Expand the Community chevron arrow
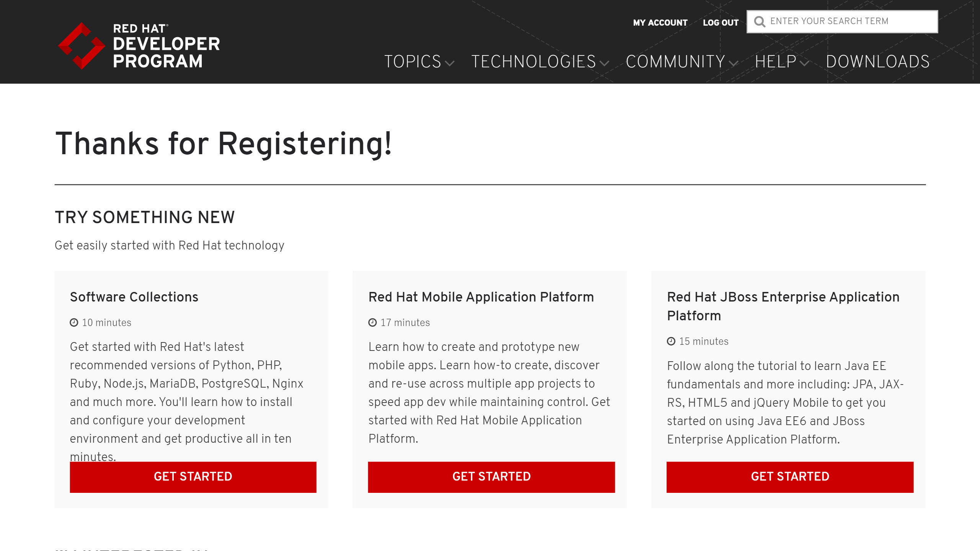Screen dimensions: 980x551 point(733,64)
